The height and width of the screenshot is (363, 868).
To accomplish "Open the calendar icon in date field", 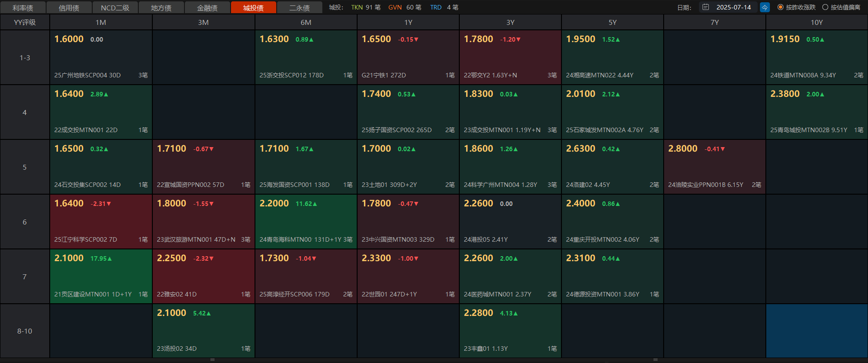I will tap(706, 7).
